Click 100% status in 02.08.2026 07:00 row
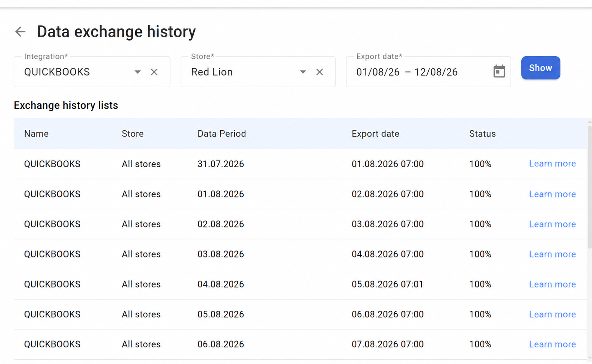The width and height of the screenshot is (592, 364). point(480,194)
